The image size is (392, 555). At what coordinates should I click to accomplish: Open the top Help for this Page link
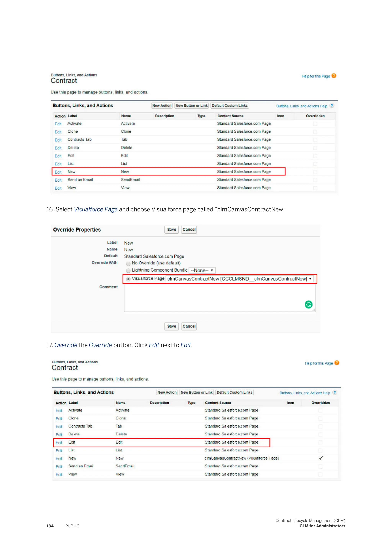click(x=316, y=76)
